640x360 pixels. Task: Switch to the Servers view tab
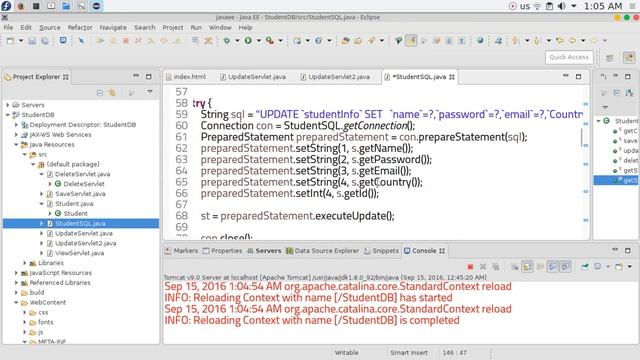pyautogui.click(x=264, y=251)
